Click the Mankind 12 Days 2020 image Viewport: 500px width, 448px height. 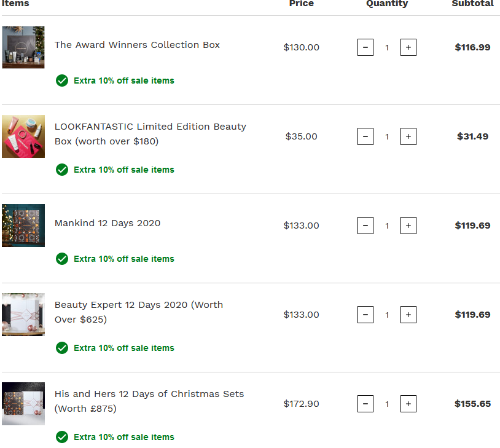(x=23, y=226)
